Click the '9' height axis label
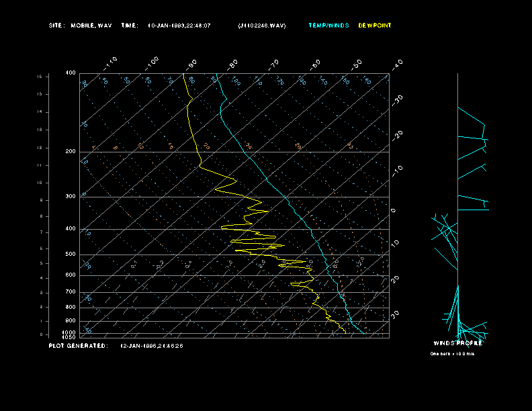Viewport: 532px width, 411px height. [x=42, y=200]
